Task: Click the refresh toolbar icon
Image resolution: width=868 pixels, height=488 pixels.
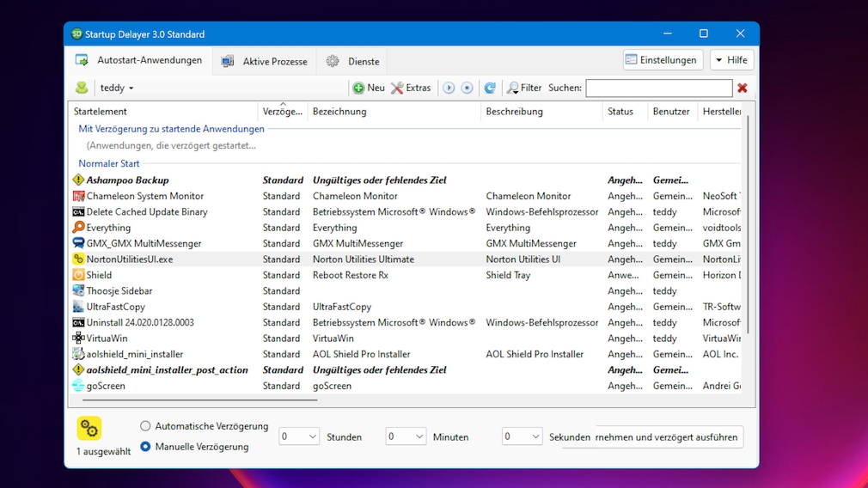Action: tap(490, 88)
